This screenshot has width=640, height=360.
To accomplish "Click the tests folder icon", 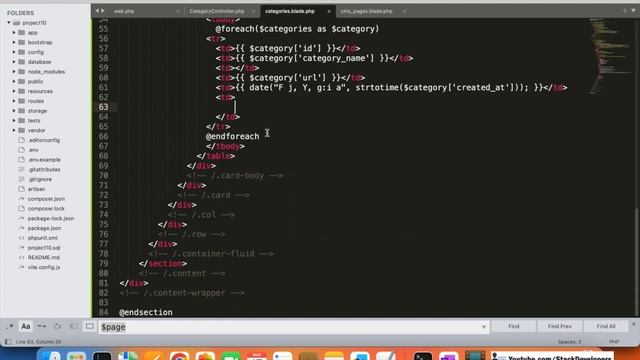I will pos(22,120).
